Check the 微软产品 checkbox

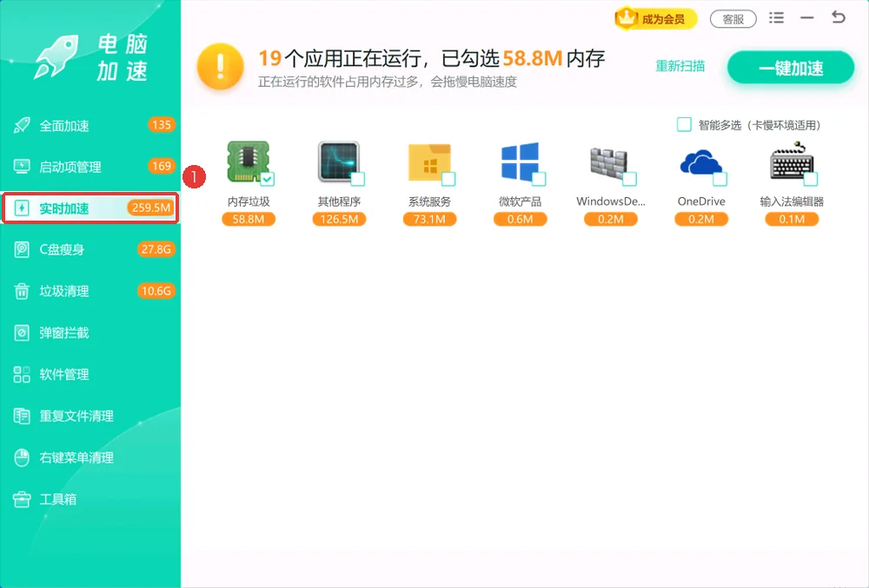[539, 179]
